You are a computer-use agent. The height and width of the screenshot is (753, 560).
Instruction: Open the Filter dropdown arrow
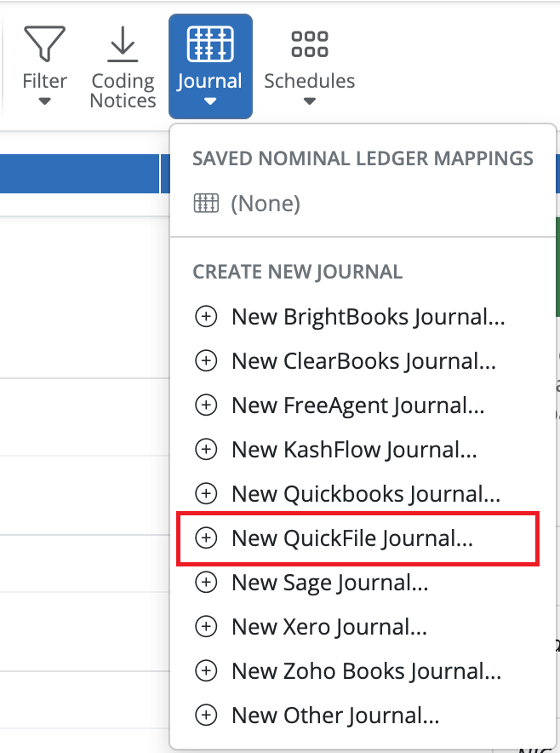44,101
